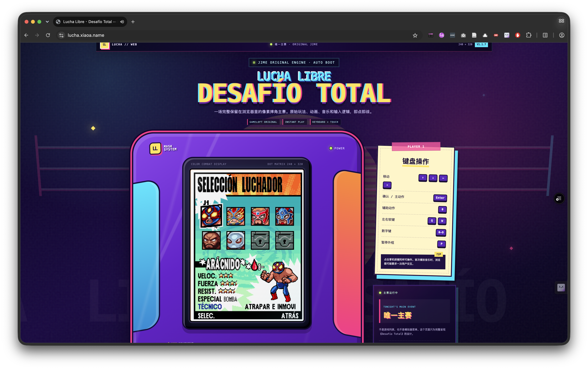This screenshot has width=588, height=369.
Task: Open the pink window-plus extension
Action: point(431,35)
